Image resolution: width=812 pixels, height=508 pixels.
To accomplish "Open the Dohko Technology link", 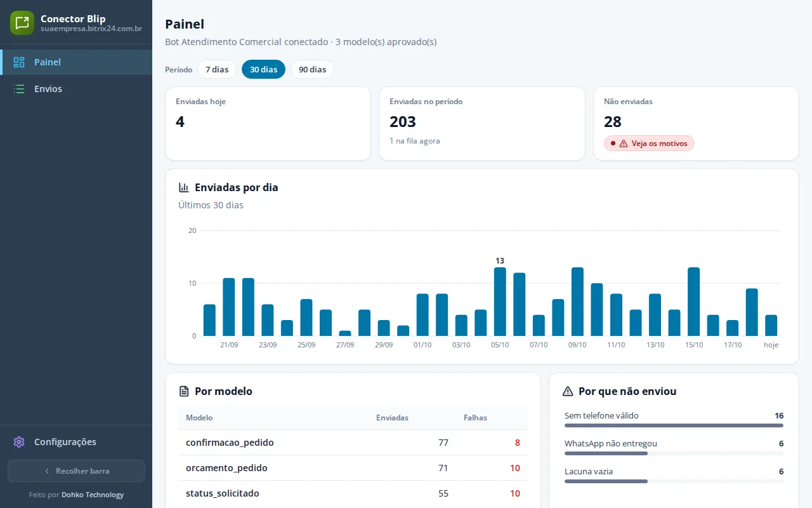I will tap(93, 495).
